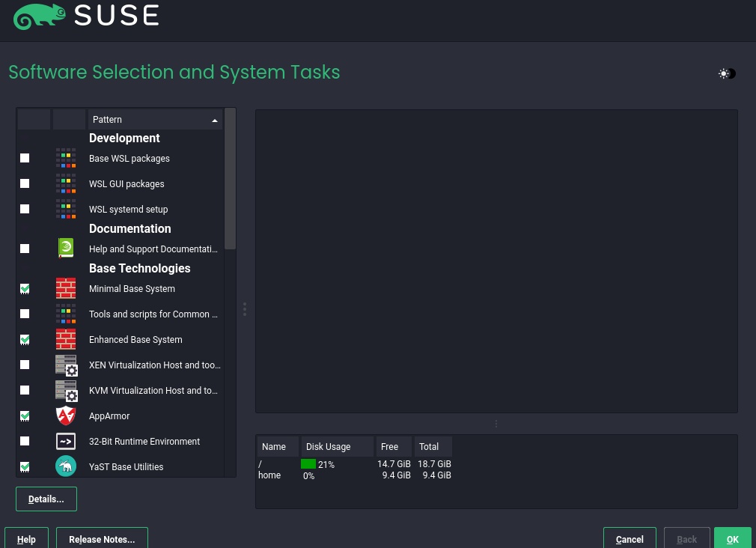Confirm with the OK button
Screen dimensions: 756x548
(732, 539)
